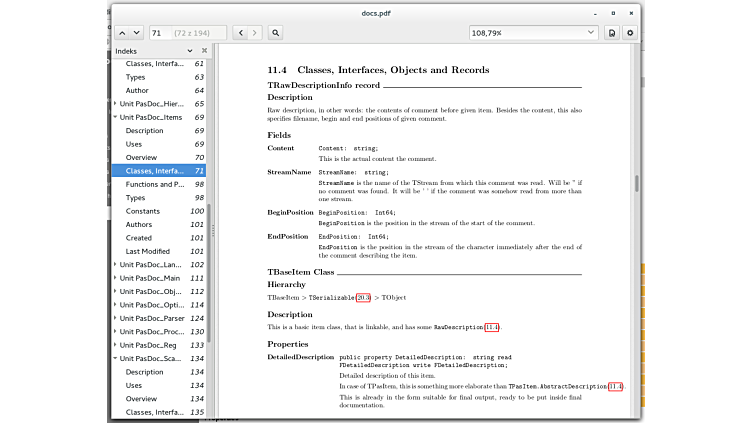Expand the Unit PasDoc_Main tree node

(117, 278)
